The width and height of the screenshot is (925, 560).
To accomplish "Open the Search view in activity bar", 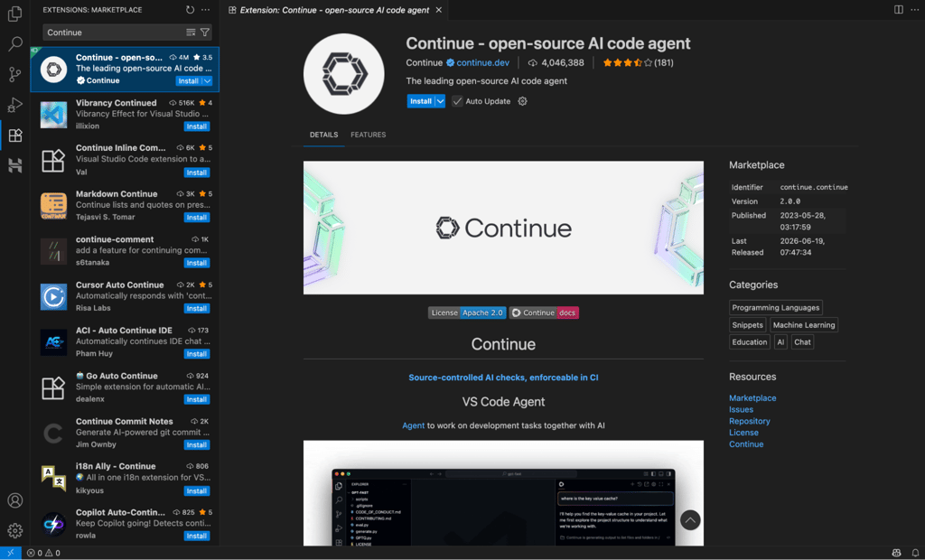I will [x=14, y=43].
